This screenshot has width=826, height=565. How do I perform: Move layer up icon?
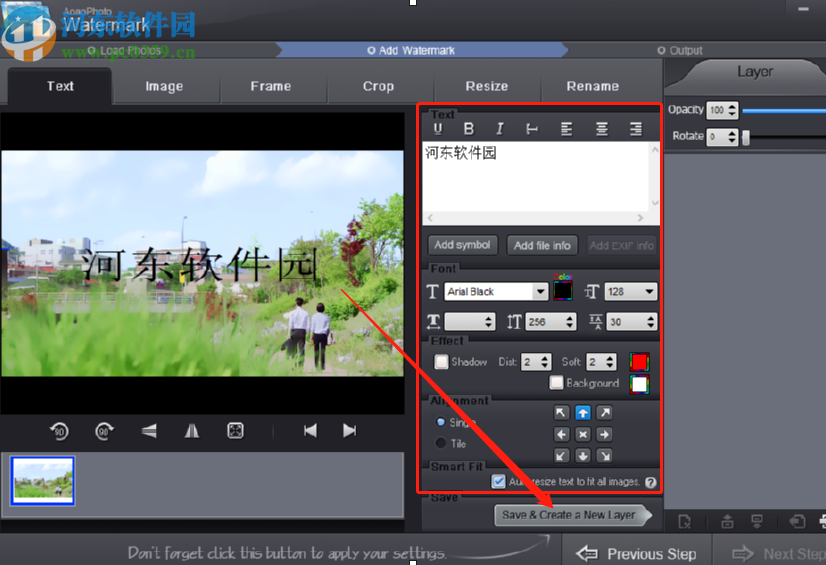tap(727, 522)
